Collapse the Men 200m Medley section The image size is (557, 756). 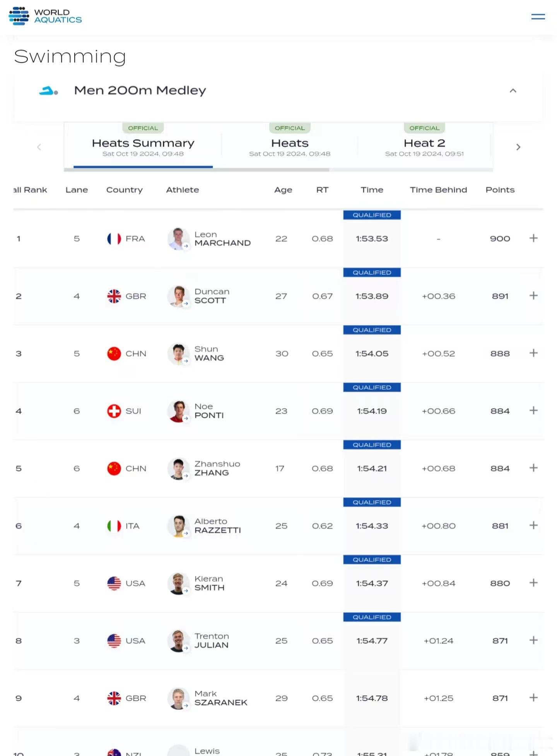click(x=513, y=91)
